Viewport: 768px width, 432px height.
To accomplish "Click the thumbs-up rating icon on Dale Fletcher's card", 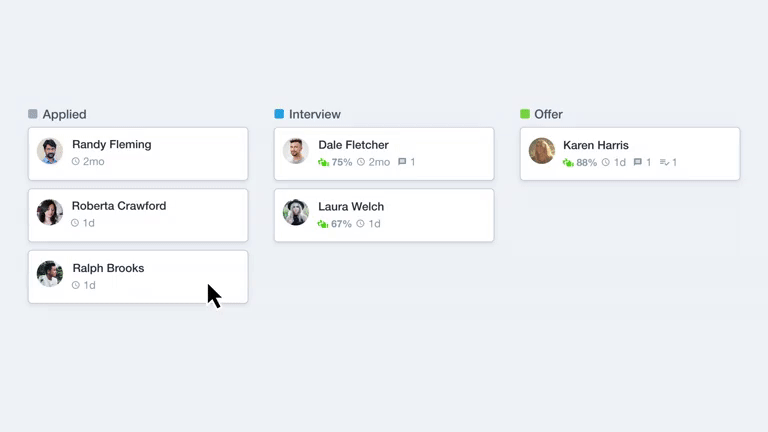I will pos(323,162).
